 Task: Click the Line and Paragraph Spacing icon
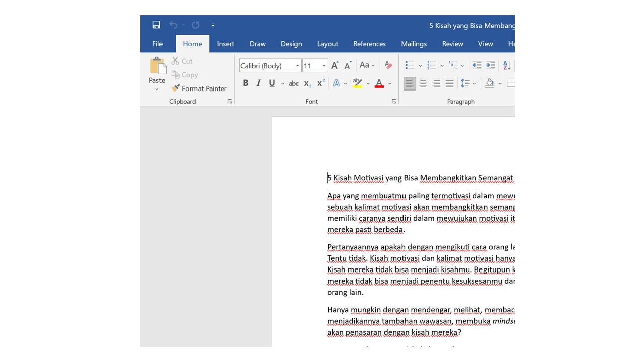coord(465,83)
